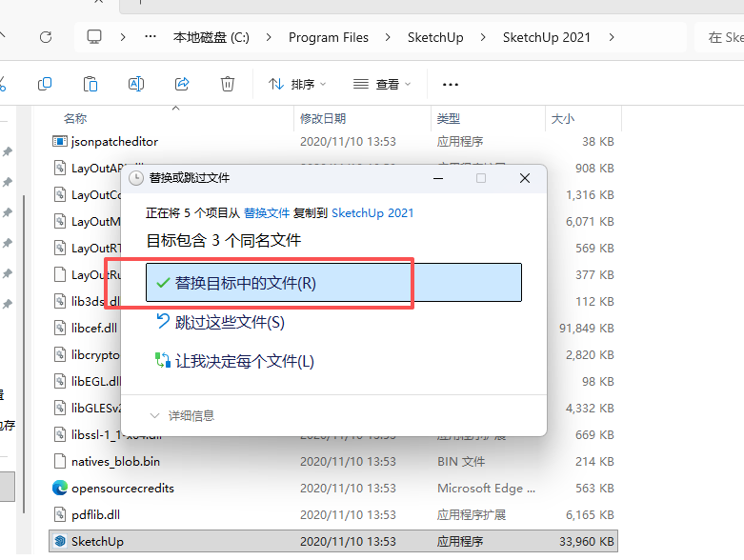Click the natives_blob.bin file icon

60,461
